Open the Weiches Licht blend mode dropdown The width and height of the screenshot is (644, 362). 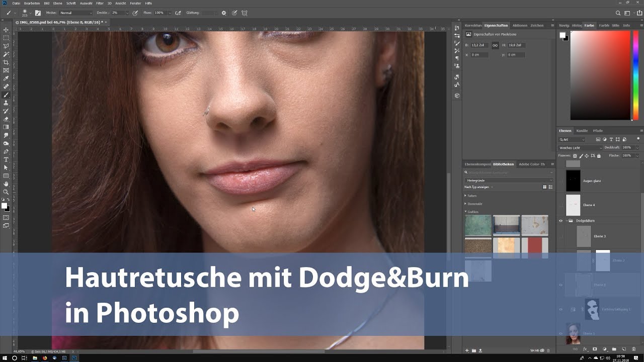tap(580, 148)
